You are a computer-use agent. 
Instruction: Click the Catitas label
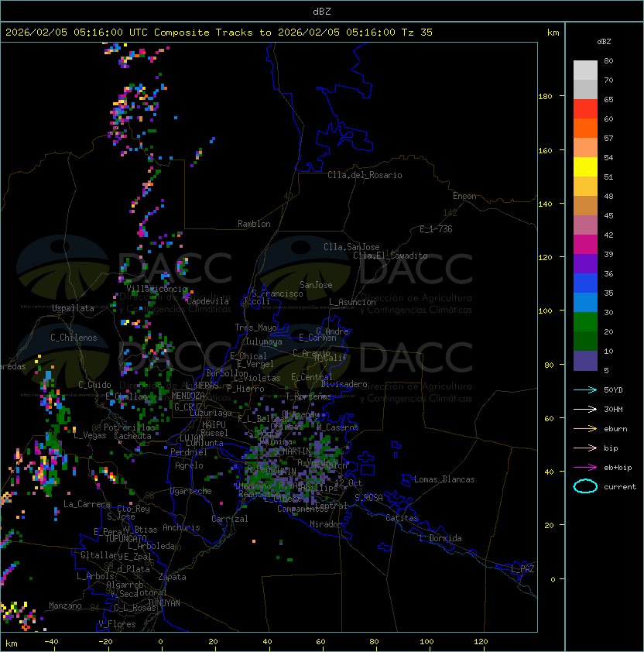[x=402, y=518]
